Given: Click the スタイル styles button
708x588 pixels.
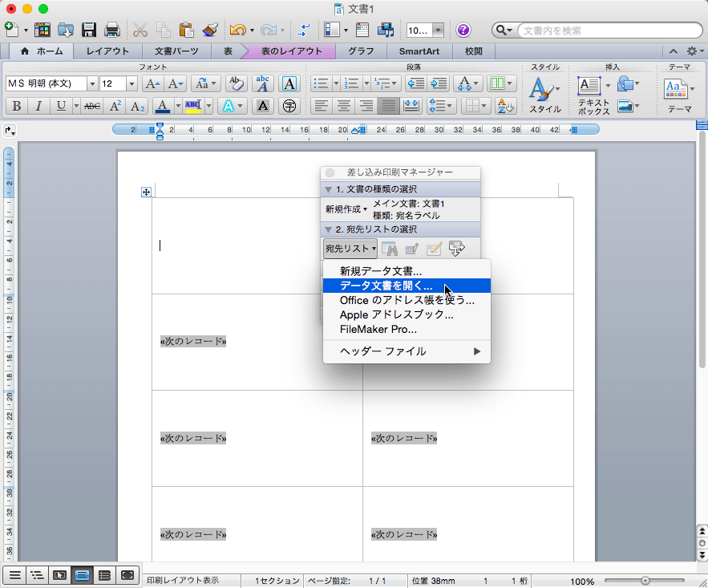Looking at the screenshot, I should click(x=545, y=95).
